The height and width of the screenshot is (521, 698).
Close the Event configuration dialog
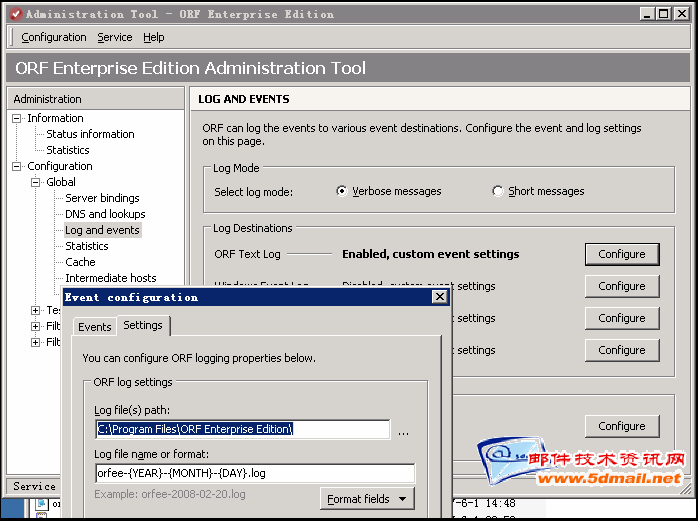[x=439, y=297]
